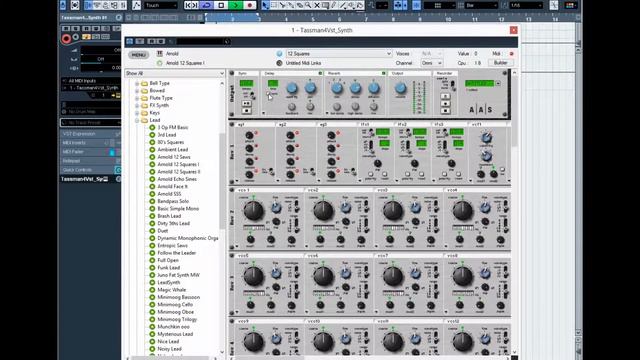This screenshot has height=360, width=640.
Task: Toggle the Cycle loop button
Action: click(x=207, y=5)
